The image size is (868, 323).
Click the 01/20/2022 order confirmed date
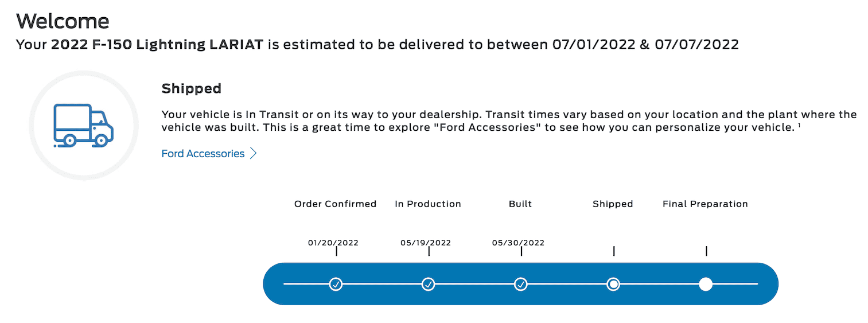click(333, 243)
